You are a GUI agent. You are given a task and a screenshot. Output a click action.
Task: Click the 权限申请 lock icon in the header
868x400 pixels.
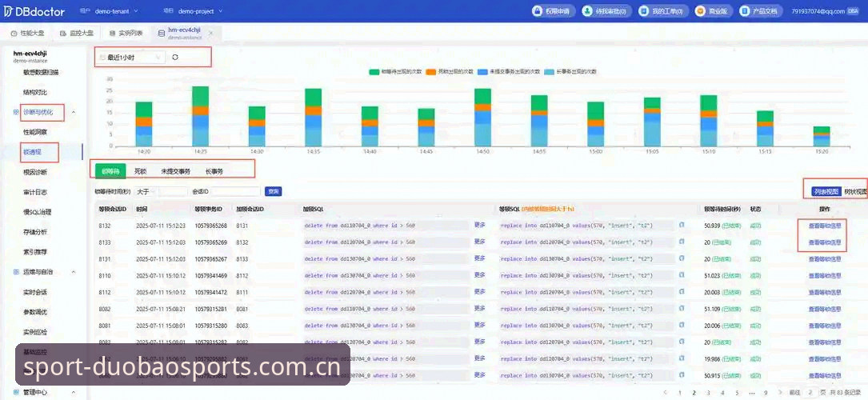[537, 11]
